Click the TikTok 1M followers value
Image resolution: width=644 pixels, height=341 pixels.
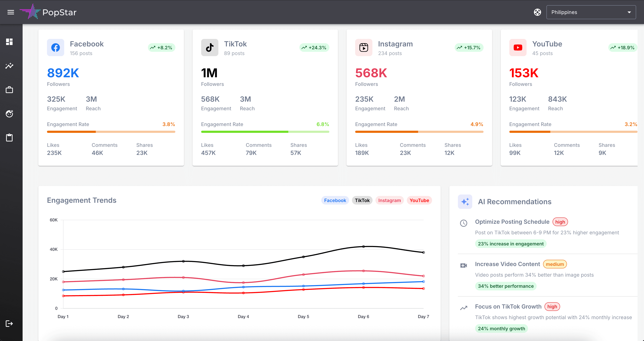[x=209, y=73]
